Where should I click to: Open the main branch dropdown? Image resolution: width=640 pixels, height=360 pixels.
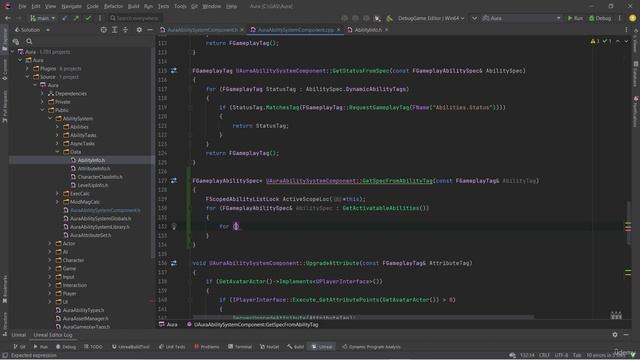42,18
